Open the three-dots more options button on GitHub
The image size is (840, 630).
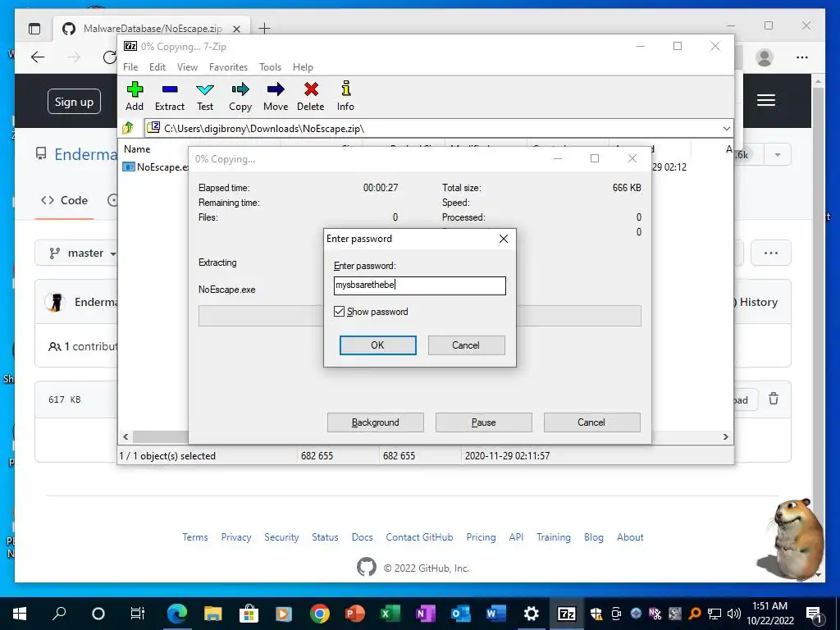point(771,253)
